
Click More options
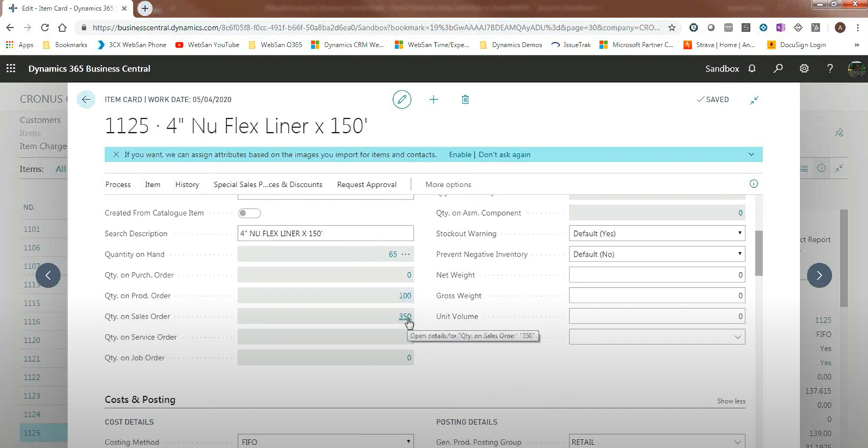pyautogui.click(x=448, y=184)
